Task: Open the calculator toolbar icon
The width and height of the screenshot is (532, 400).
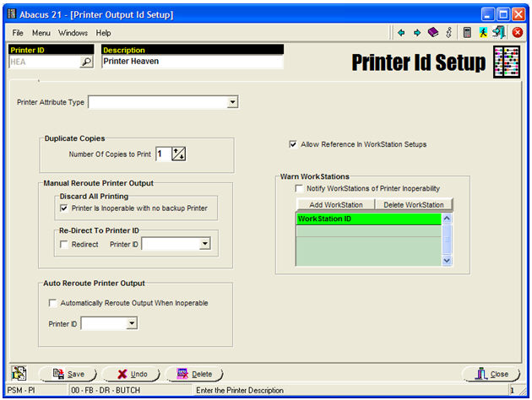Action: coord(467,32)
